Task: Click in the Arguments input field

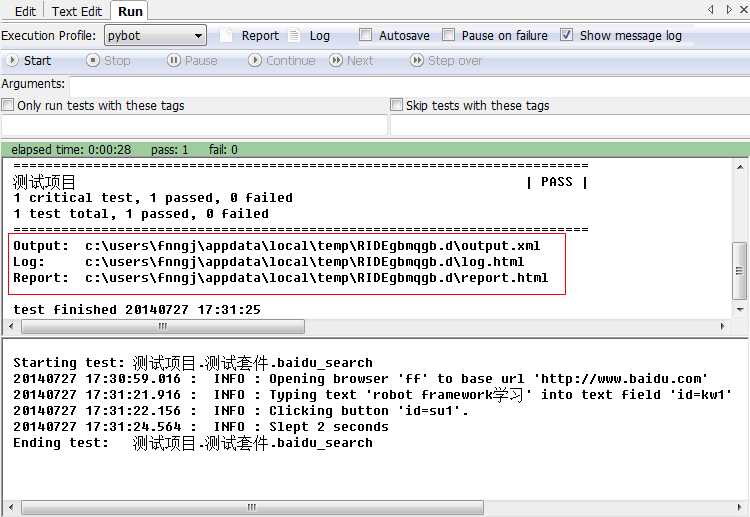Action: pyautogui.click(x=409, y=86)
